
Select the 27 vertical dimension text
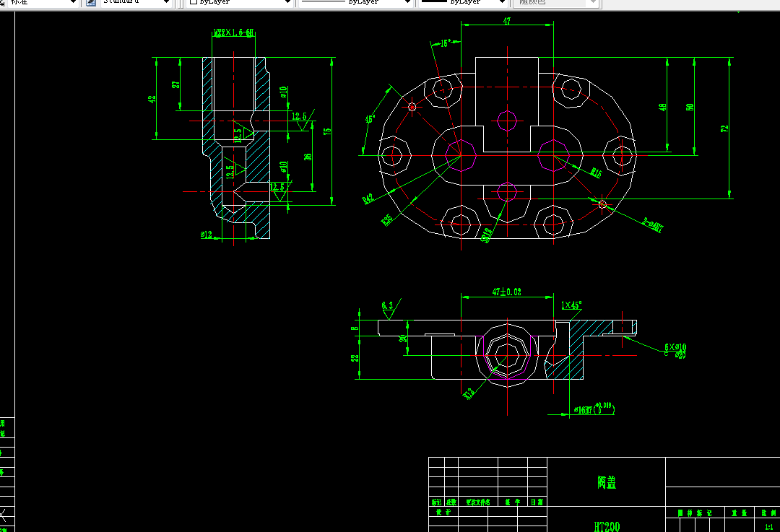(175, 85)
